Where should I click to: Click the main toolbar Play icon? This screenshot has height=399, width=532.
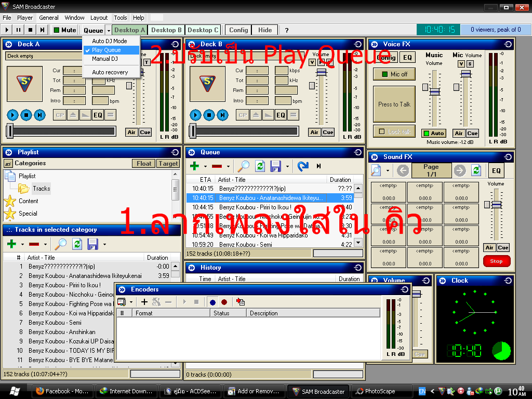tap(7, 30)
